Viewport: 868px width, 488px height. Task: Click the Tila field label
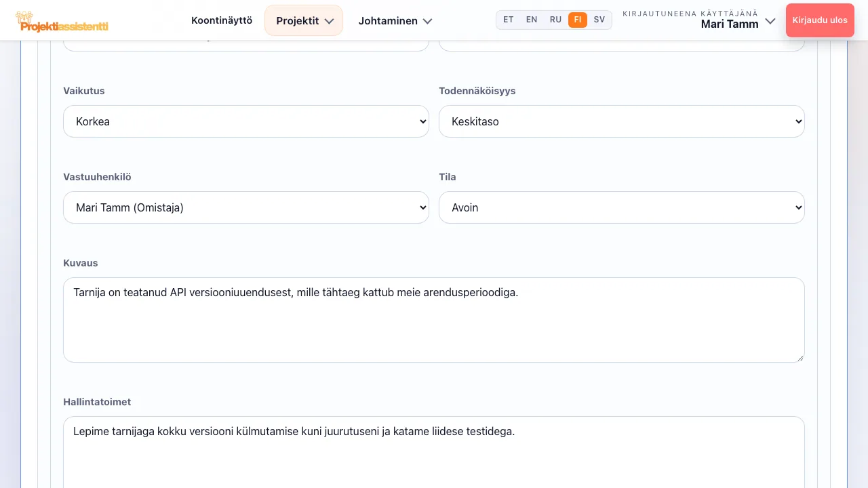[448, 177]
